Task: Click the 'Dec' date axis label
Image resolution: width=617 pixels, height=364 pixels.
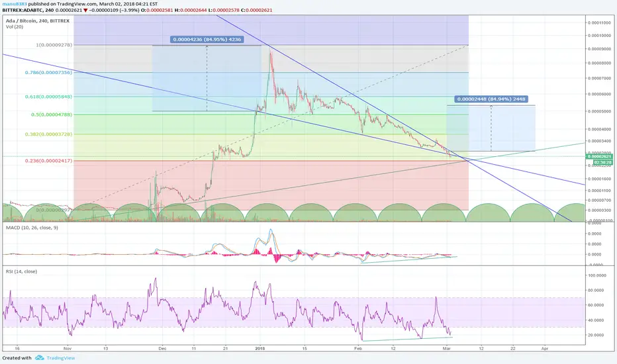Action: 162,348
